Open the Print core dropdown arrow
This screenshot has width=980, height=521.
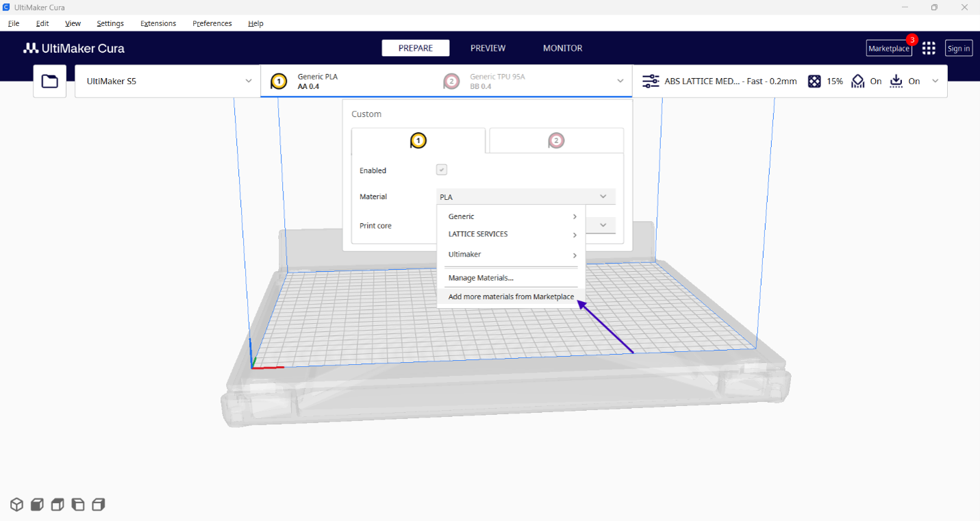click(x=603, y=225)
